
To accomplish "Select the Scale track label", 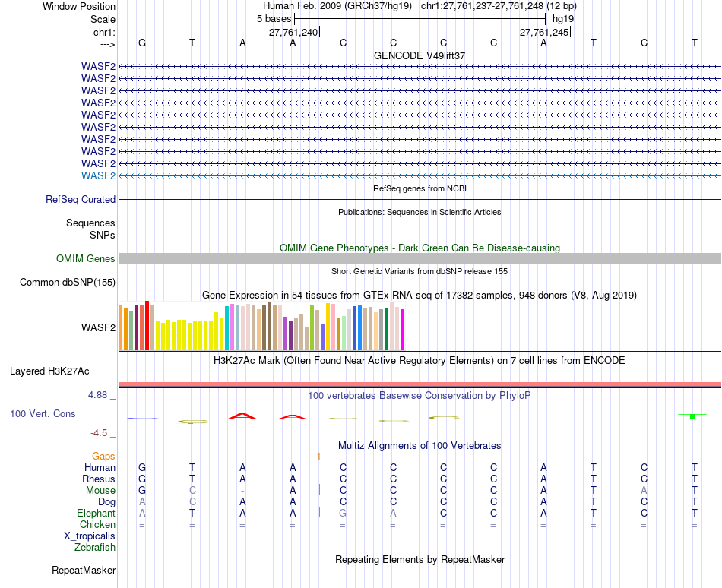I will [103, 19].
